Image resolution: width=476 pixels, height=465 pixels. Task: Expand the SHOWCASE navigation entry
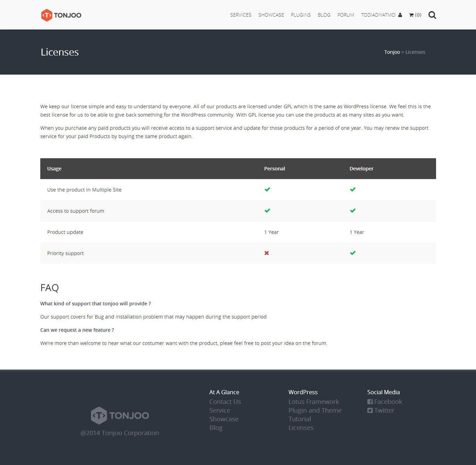pos(271,15)
